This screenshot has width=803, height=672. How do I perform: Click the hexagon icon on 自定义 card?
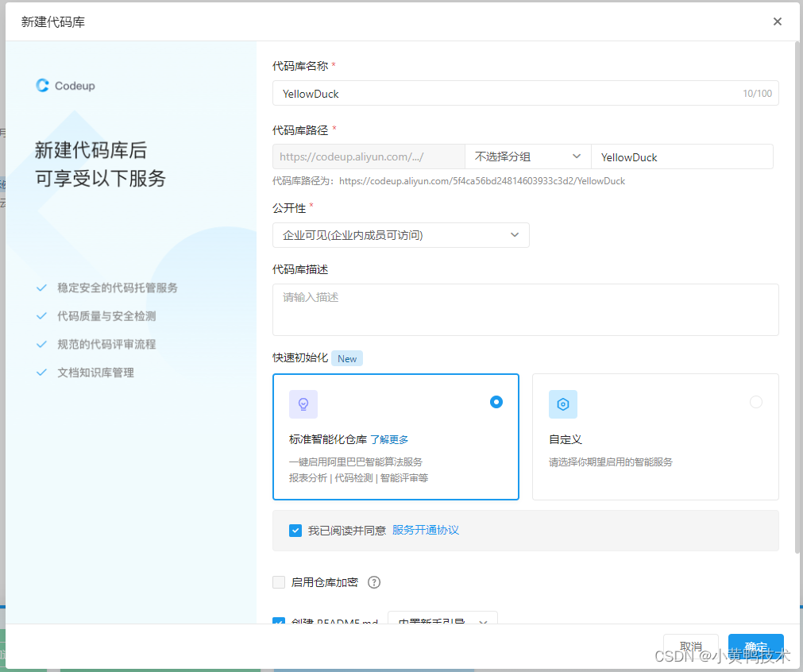tap(563, 404)
